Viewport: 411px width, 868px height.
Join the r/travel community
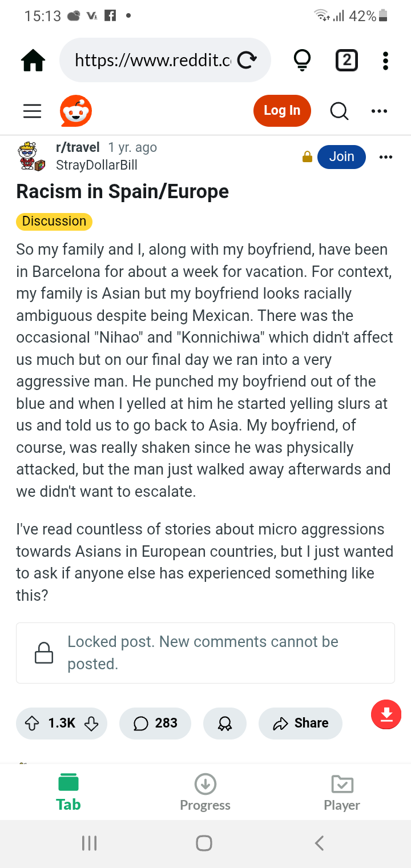(341, 156)
